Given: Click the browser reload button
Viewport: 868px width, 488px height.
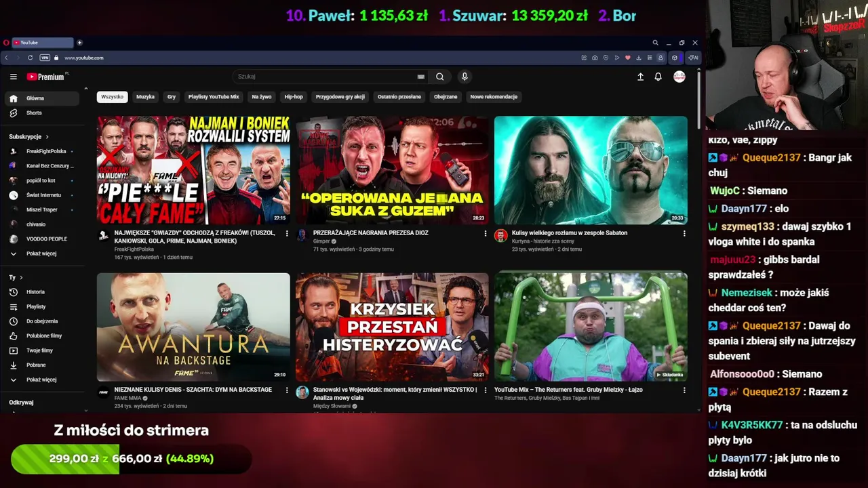Looking at the screenshot, I should coord(30,58).
